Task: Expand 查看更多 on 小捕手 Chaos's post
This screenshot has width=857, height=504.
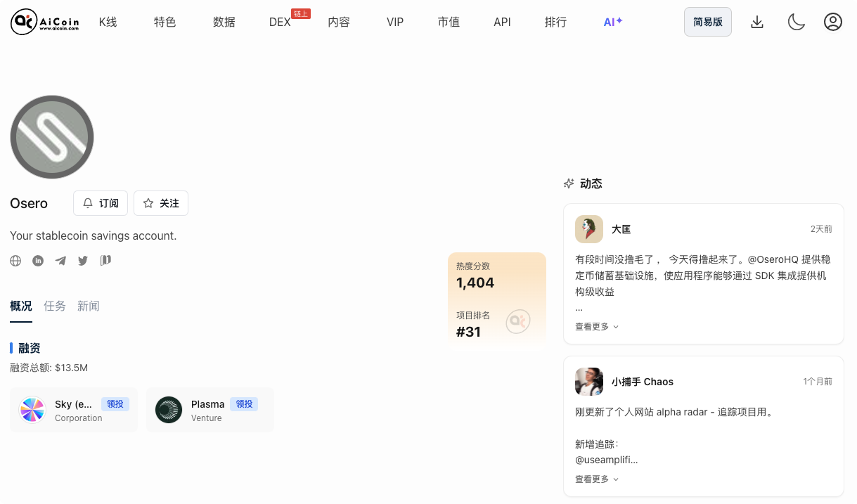Action: click(x=597, y=479)
